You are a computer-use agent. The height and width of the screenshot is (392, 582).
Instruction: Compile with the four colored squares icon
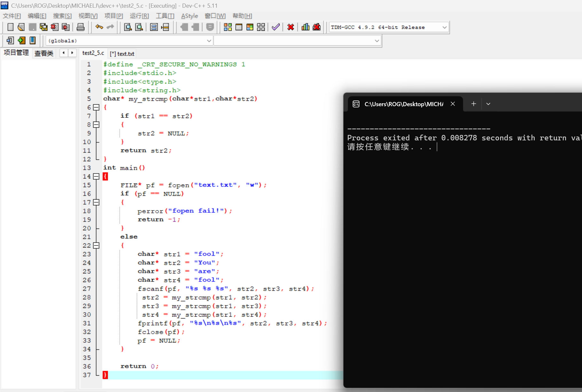(x=228, y=27)
